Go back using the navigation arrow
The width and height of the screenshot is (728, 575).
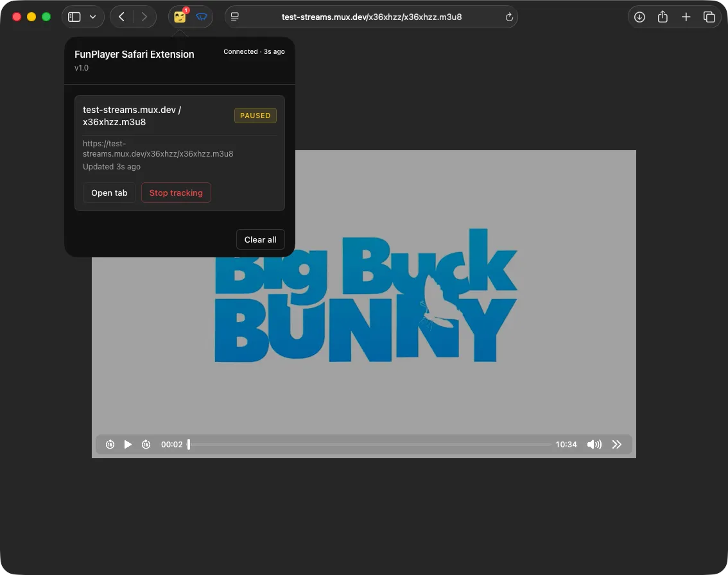[121, 17]
